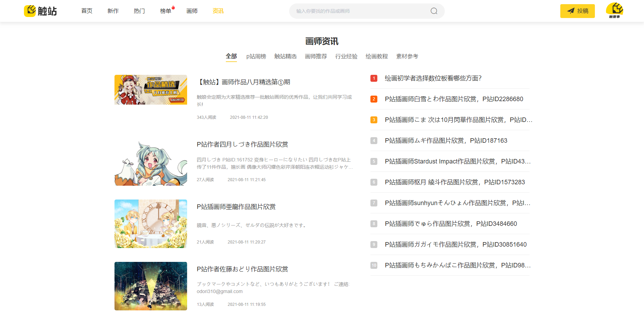Click the number 10 rank marker in the list
Image resolution: width=644 pixels, height=318 pixels.
click(374, 265)
